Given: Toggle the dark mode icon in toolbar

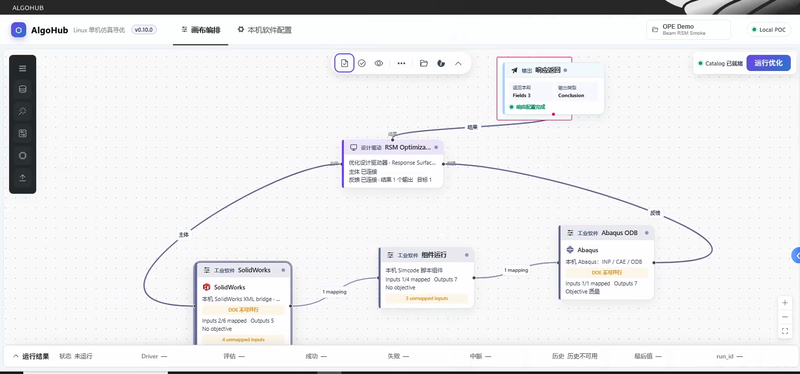Looking at the screenshot, I should pos(441,63).
